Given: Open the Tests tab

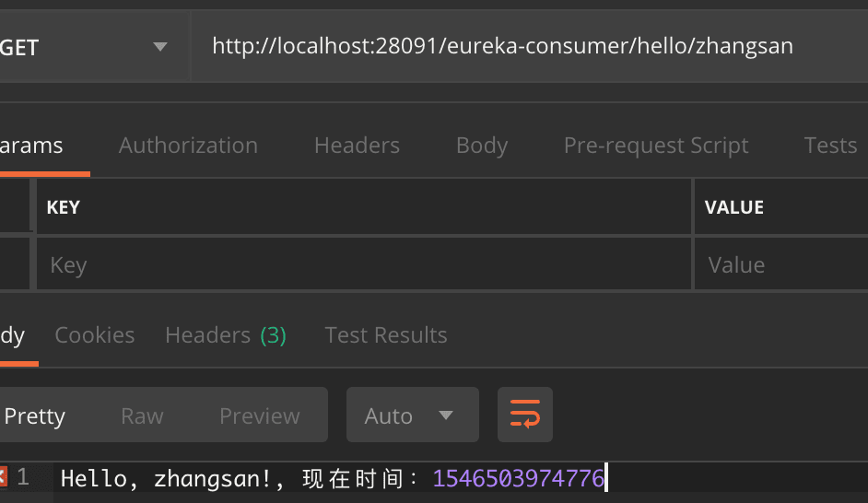Looking at the screenshot, I should (830, 146).
